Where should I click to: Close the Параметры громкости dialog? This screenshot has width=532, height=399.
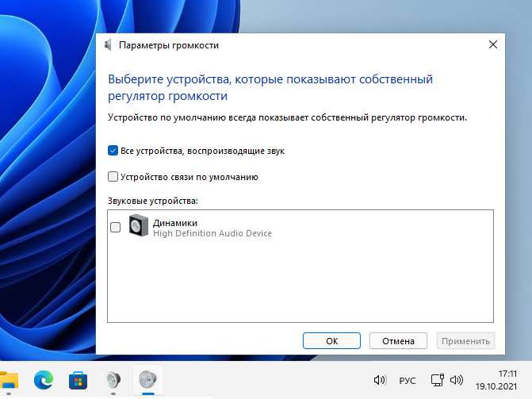coord(493,44)
